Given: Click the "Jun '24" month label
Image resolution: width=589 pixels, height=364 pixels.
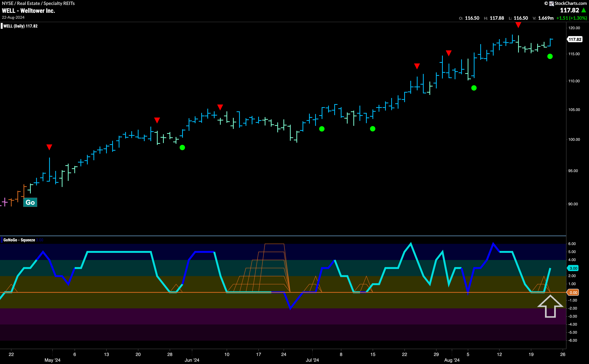Looking at the screenshot, I should click(192, 360).
